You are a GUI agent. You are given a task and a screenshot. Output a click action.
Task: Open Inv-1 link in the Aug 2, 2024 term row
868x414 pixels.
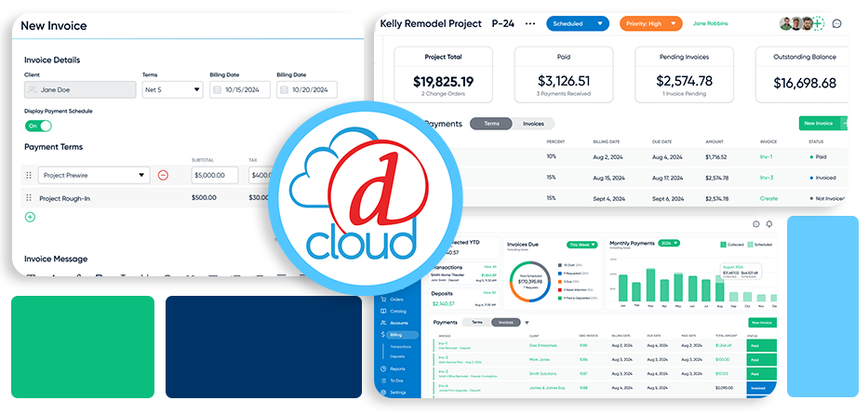tap(767, 156)
